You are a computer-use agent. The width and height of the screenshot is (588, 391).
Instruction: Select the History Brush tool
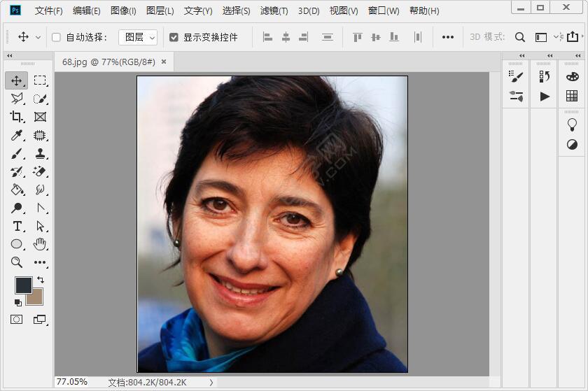tap(17, 171)
